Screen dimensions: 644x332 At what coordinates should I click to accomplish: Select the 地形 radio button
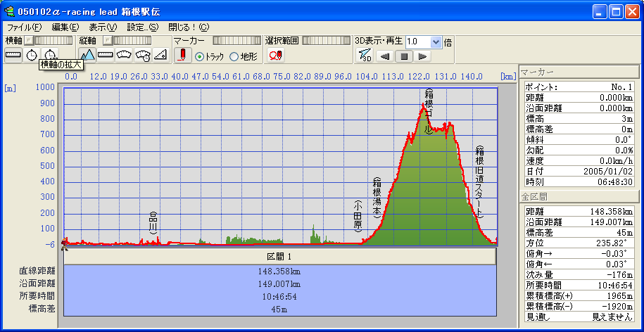(234, 56)
